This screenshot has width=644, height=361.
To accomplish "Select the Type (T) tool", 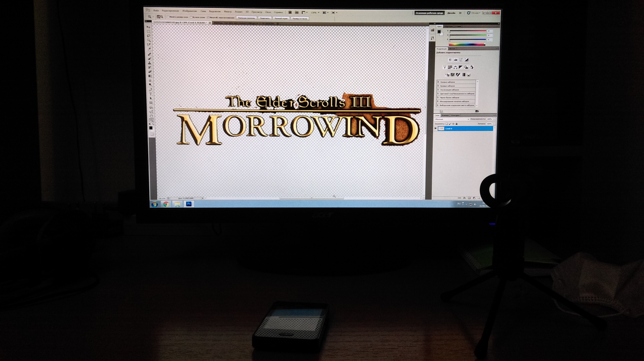I will [x=150, y=94].
